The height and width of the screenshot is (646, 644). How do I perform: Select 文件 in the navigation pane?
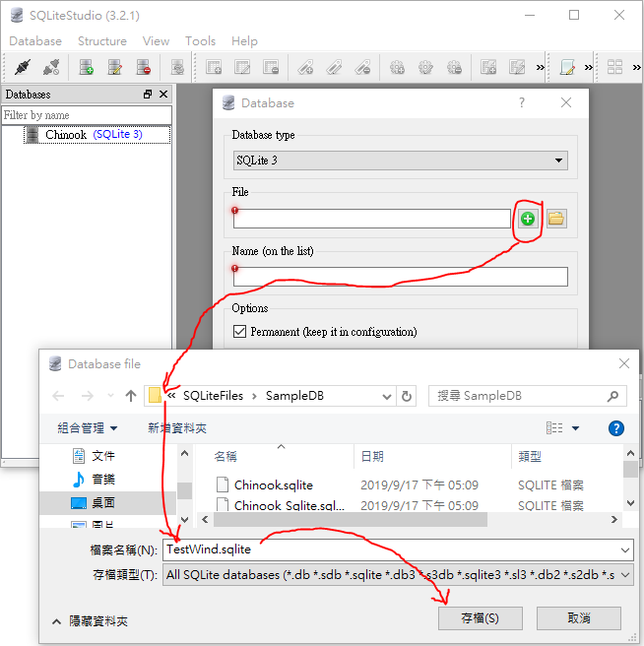103,456
